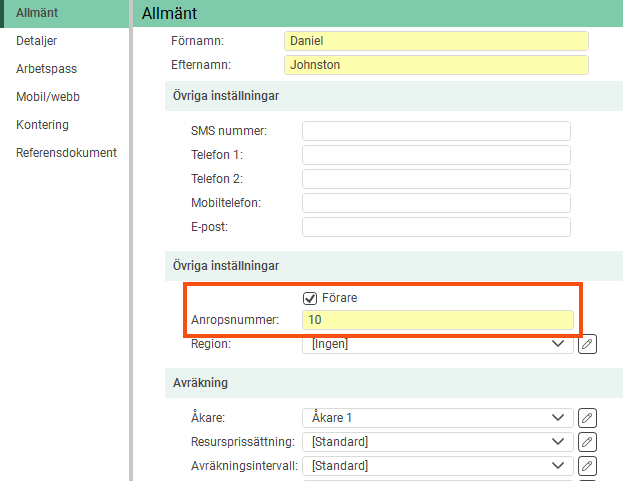Uncheck the Förare checkbox
Viewport: 623px width, 481px height.
coord(310,298)
